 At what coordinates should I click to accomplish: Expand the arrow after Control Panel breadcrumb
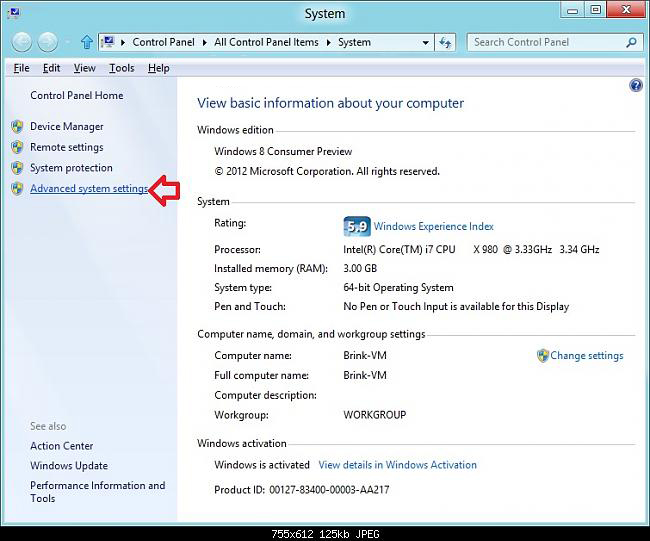point(205,42)
